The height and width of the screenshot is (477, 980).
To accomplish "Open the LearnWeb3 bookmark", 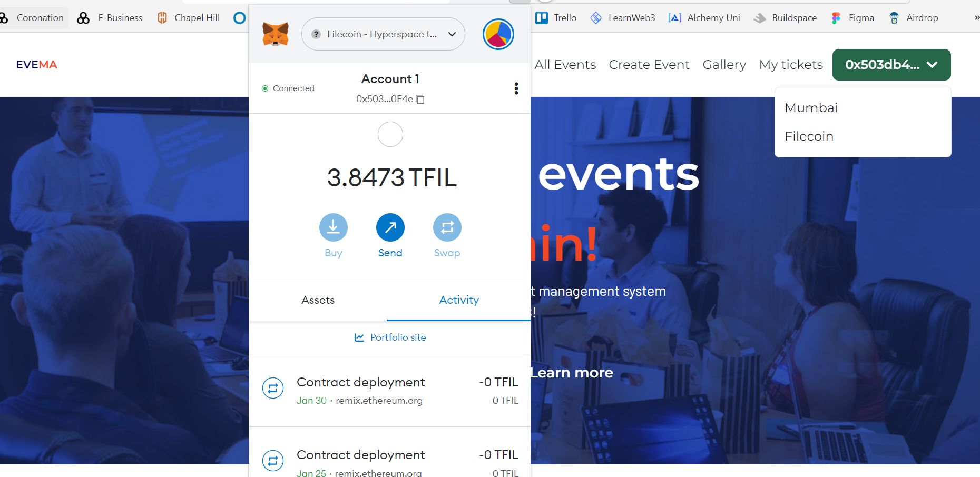I will click(x=623, y=18).
